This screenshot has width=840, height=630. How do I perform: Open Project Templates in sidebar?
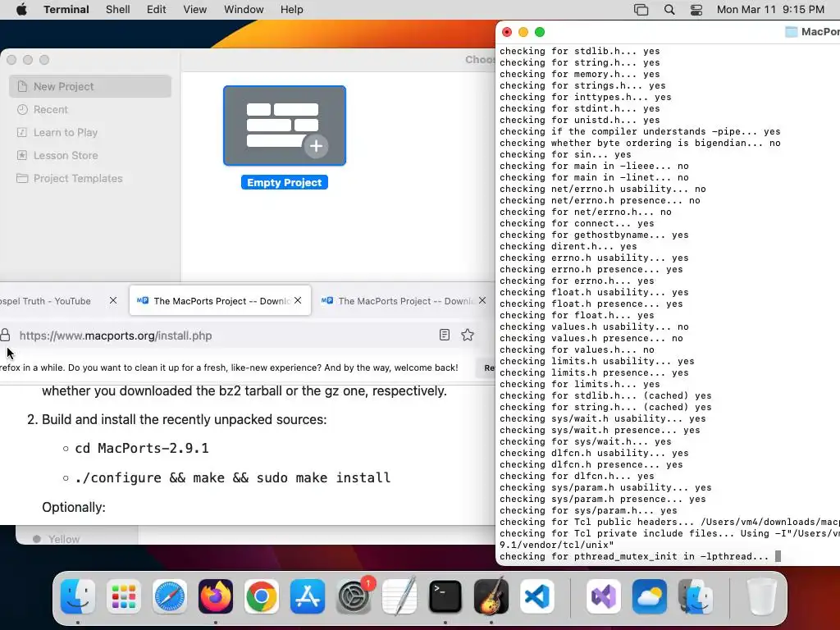pyautogui.click(x=90, y=178)
